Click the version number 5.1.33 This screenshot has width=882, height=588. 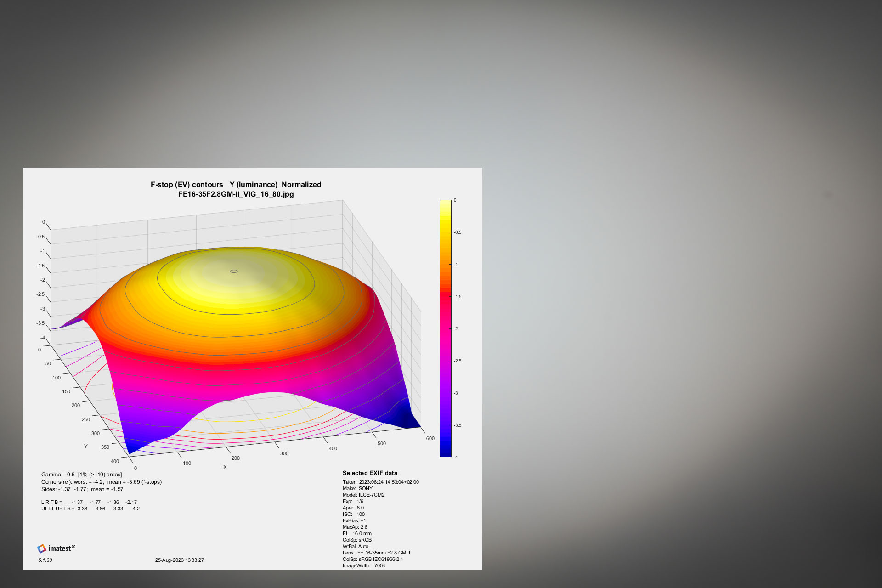coord(45,560)
